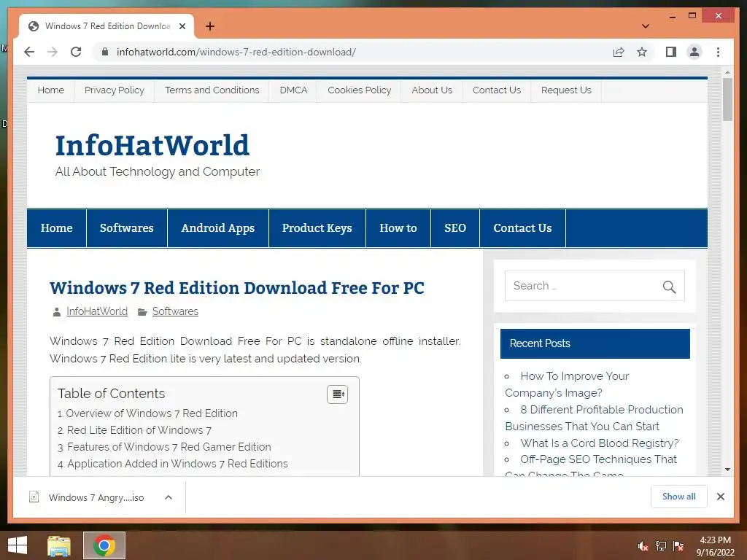Open How To Improve Your Company's Image post
Viewport: 747px width, 560px height.
point(567,384)
